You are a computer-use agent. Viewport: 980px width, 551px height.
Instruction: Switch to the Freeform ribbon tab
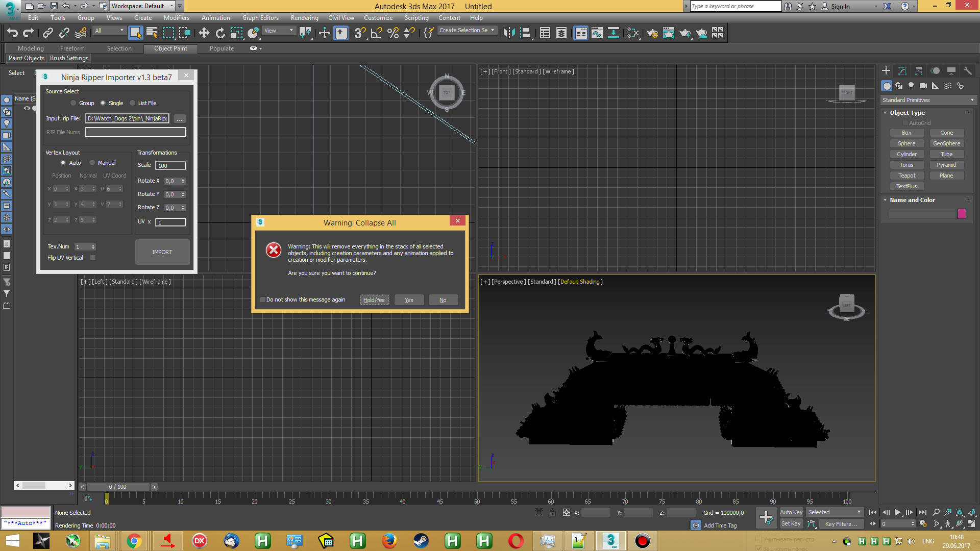coord(72,48)
